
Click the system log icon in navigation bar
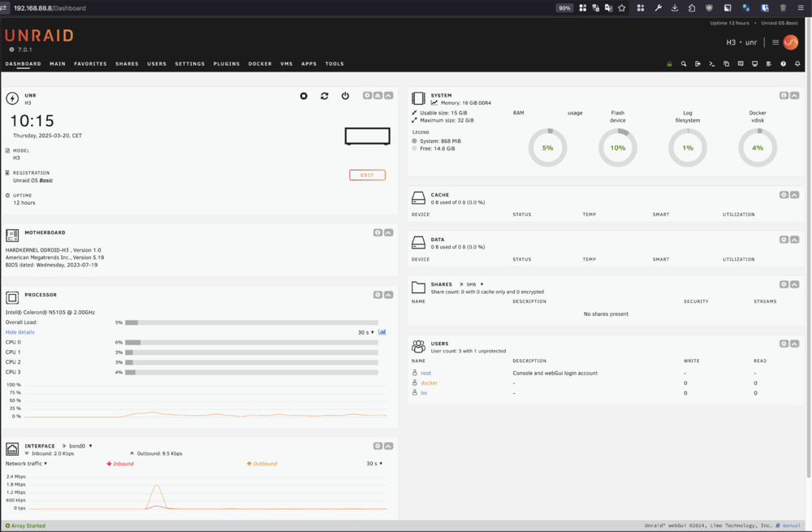click(769, 63)
